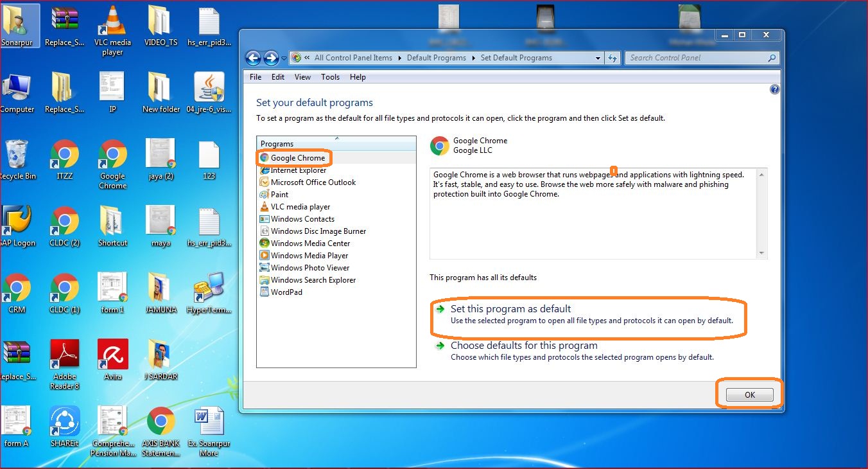Click the search magnifier icon
This screenshot has height=469, width=868.
(772, 58)
